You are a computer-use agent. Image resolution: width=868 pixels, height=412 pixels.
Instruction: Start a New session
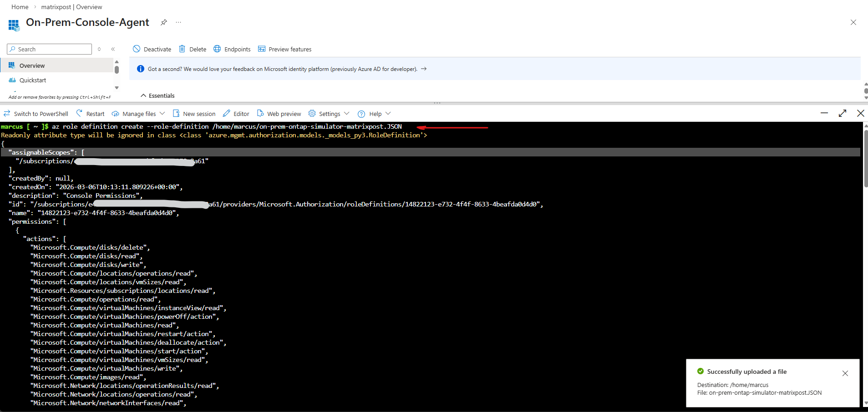pyautogui.click(x=194, y=114)
